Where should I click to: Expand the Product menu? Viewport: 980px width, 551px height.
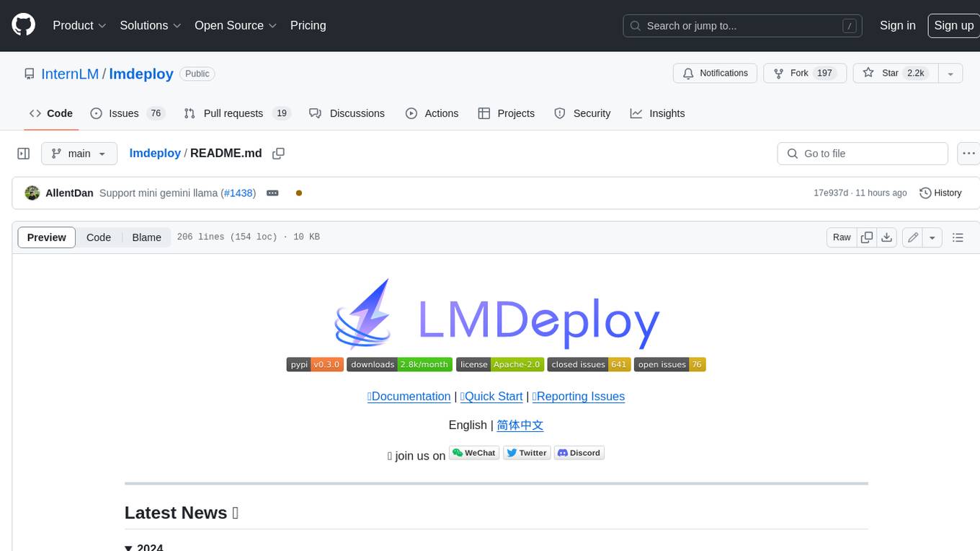pyautogui.click(x=79, y=25)
